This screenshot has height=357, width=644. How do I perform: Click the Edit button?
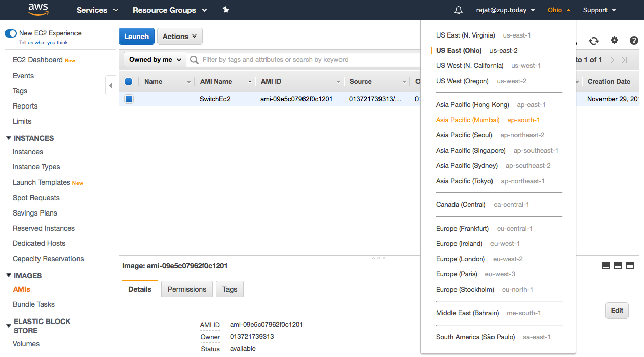coord(617,311)
